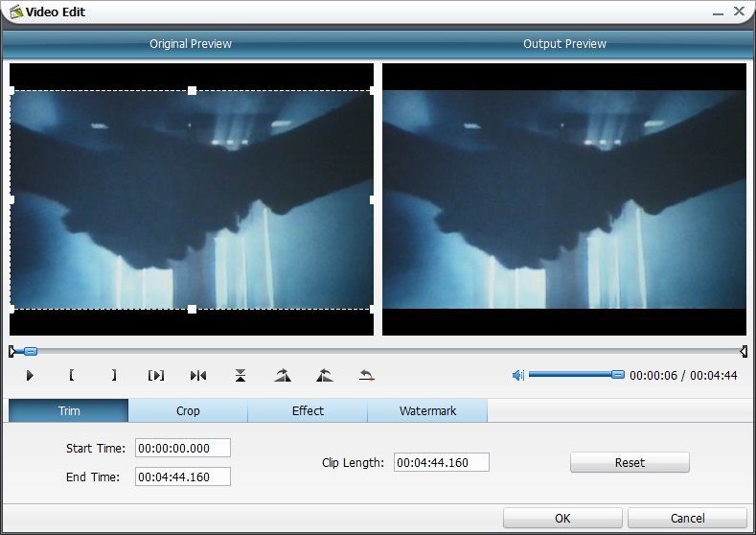Click the Reset button
Image resolution: width=756 pixels, height=535 pixels.
[630, 462]
